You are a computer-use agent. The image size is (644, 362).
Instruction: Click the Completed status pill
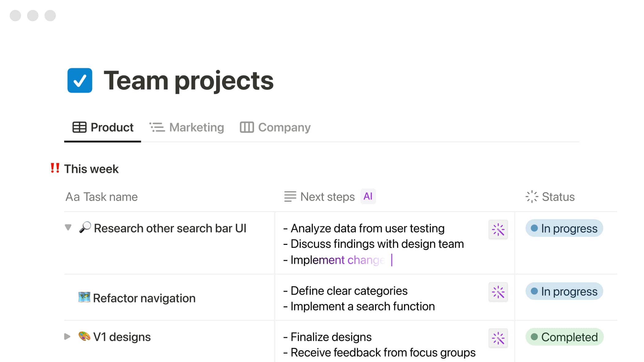click(564, 337)
